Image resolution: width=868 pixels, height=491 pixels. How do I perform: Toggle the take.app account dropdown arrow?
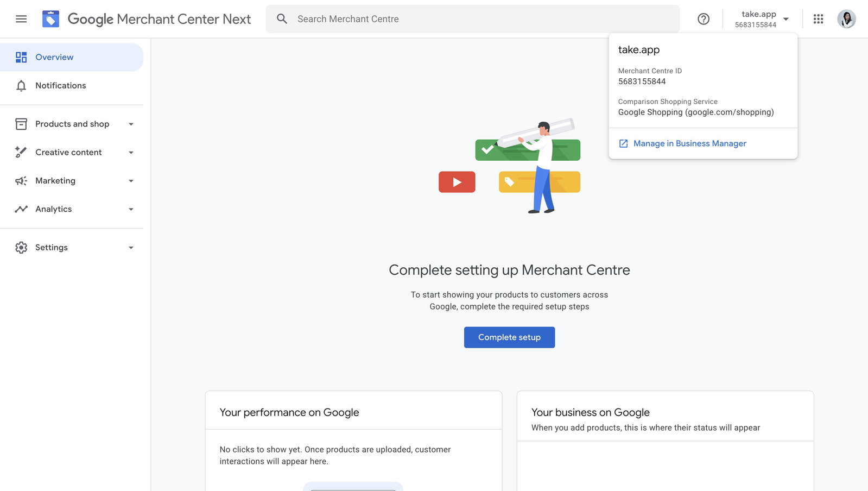tap(785, 19)
